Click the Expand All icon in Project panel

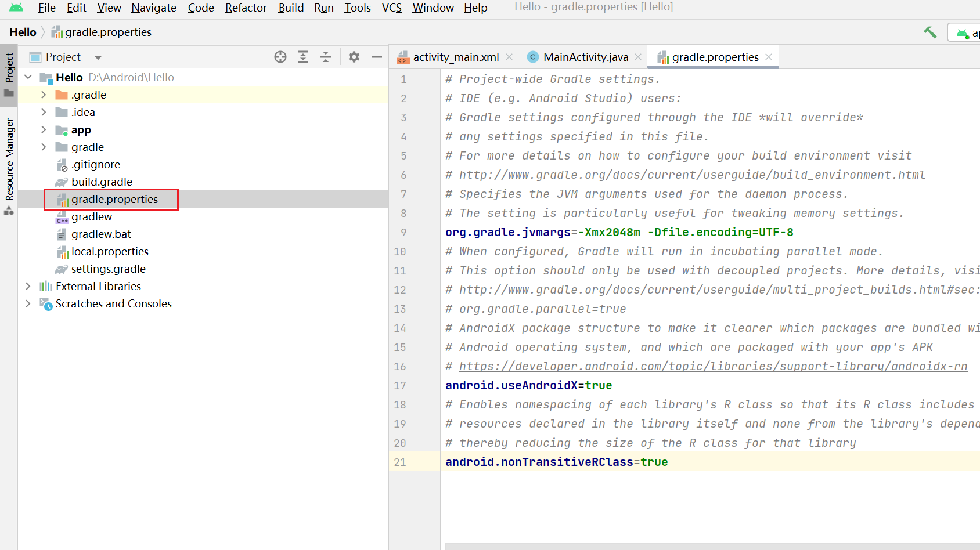(303, 57)
